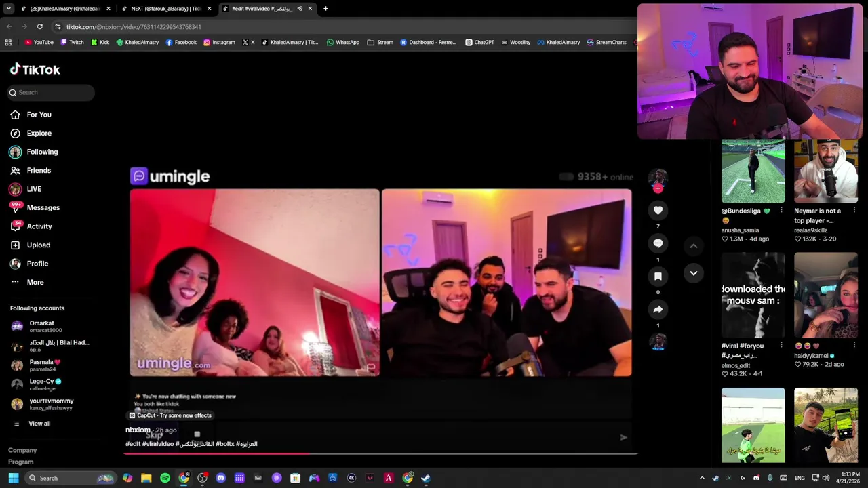Open the Company footer link
The image size is (868, 488).
22,450
